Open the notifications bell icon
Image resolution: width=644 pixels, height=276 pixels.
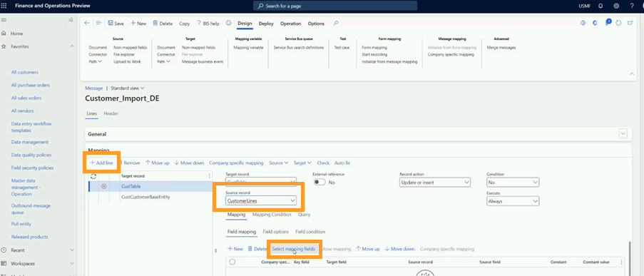(601, 6)
